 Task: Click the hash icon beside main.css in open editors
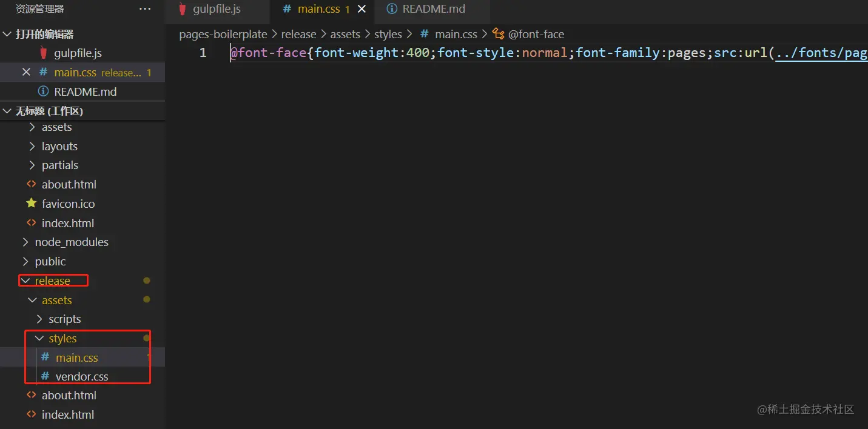point(43,72)
